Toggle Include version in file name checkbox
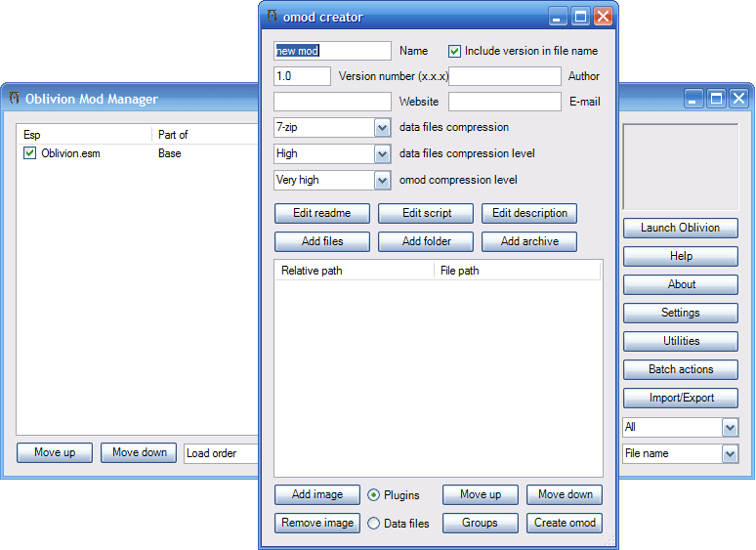Viewport: 756px width, 550px height. pos(454,51)
